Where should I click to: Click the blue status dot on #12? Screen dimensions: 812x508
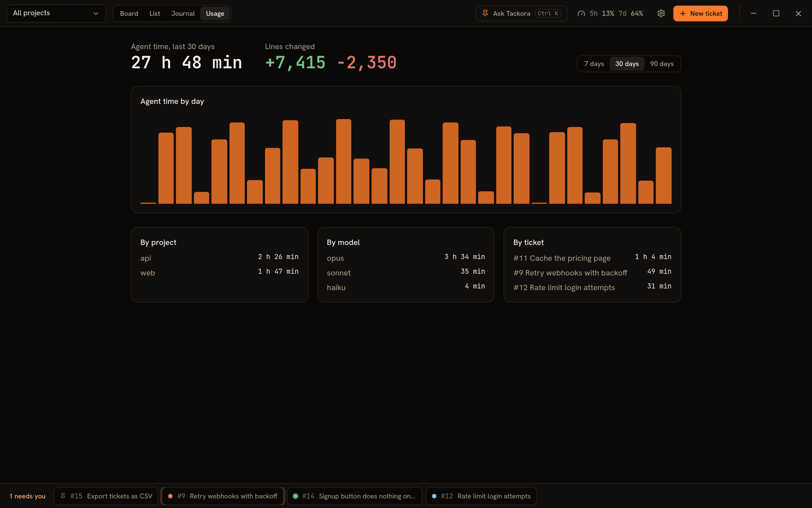pyautogui.click(x=434, y=496)
